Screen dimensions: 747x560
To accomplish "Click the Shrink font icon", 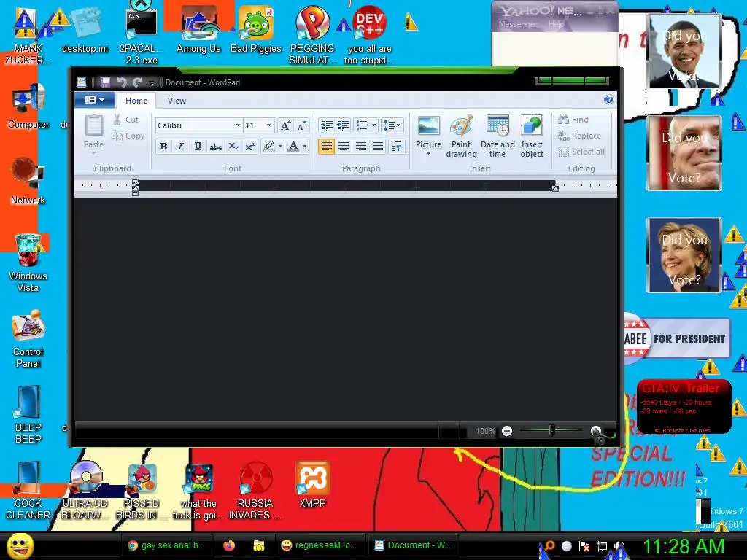I will 301,125.
